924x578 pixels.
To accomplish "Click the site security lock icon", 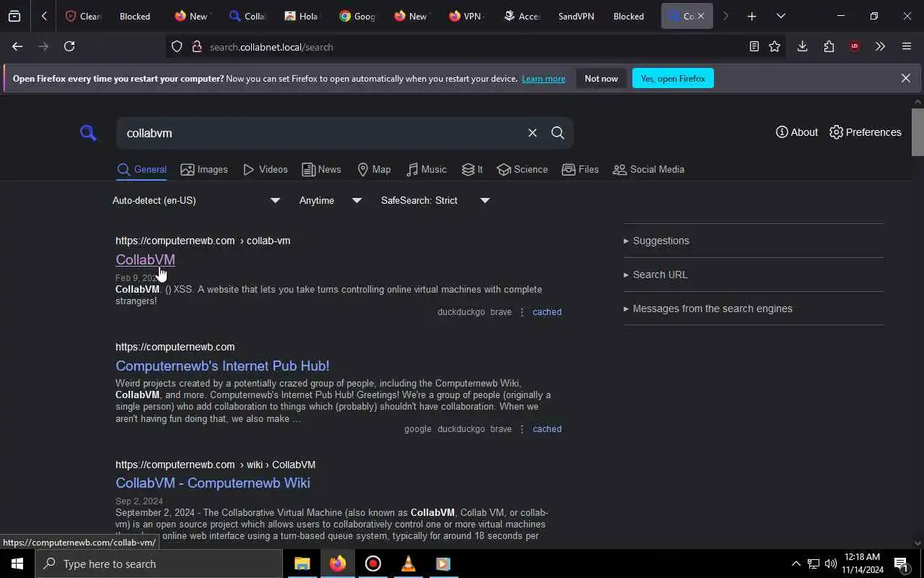I will (x=196, y=46).
